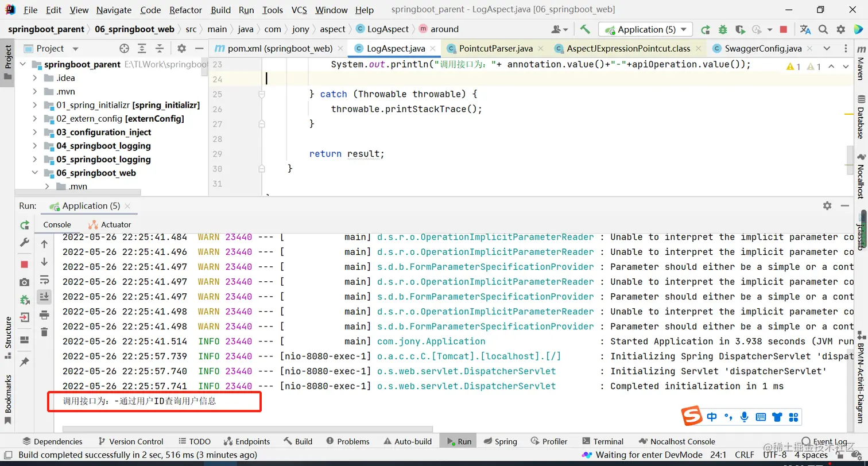Viewport: 868px width, 466px height.
Task: Open the Problems tool window
Action: point(347,441)
